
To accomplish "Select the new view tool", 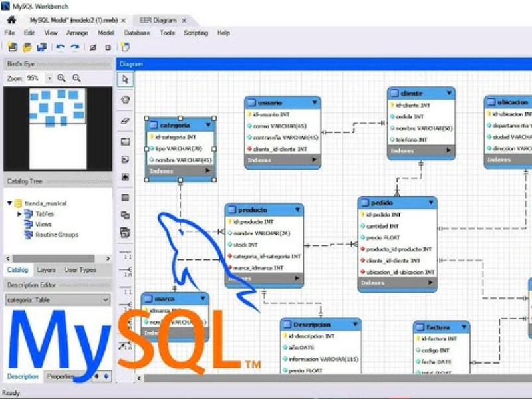I will (x=125, y=215).
